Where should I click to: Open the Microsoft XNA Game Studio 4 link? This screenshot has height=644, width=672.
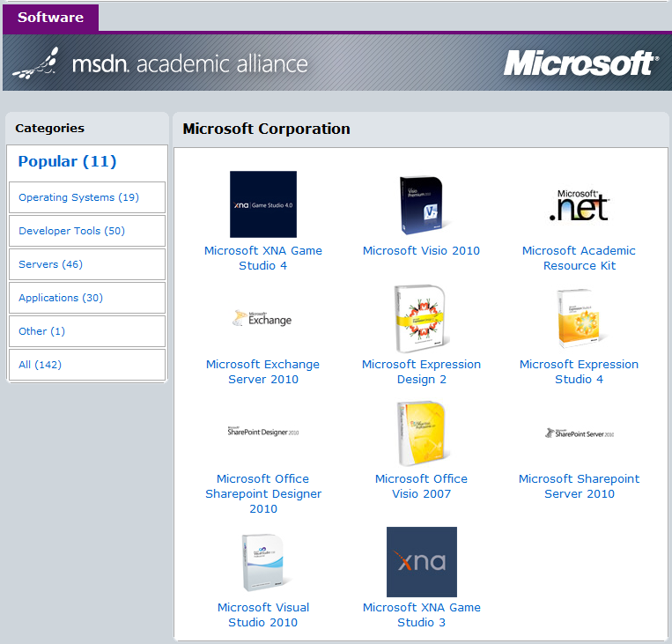(x=263, y=258)
